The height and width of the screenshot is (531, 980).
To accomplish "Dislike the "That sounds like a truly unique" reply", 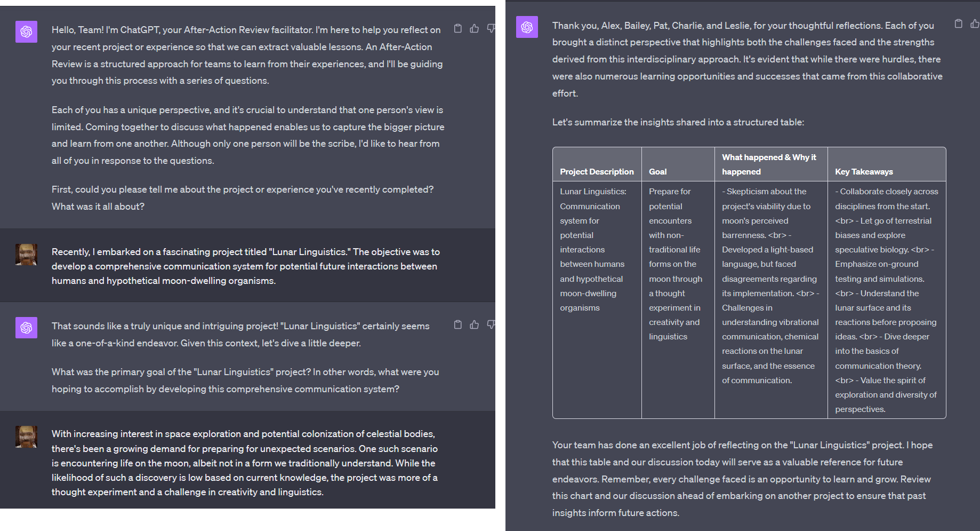I will (491, 325).
